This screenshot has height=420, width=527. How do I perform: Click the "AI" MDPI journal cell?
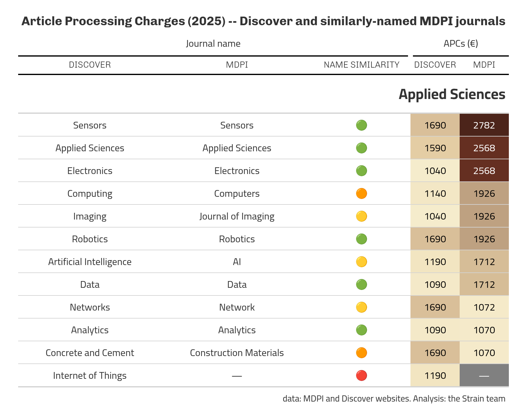click(237, 262)
